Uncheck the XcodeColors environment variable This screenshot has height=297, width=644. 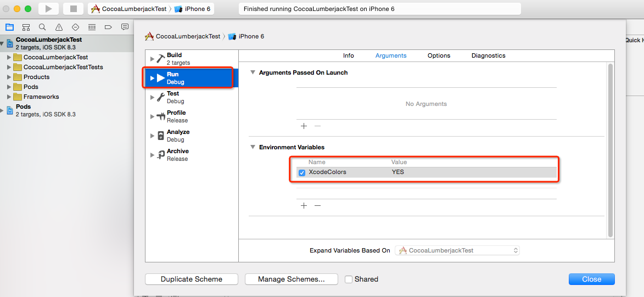pos(302,172)
